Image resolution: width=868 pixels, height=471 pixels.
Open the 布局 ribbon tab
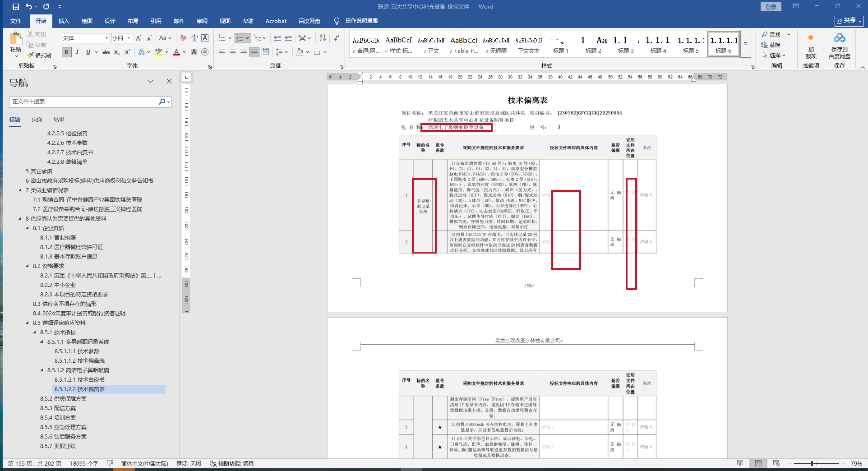pos(133,21)
